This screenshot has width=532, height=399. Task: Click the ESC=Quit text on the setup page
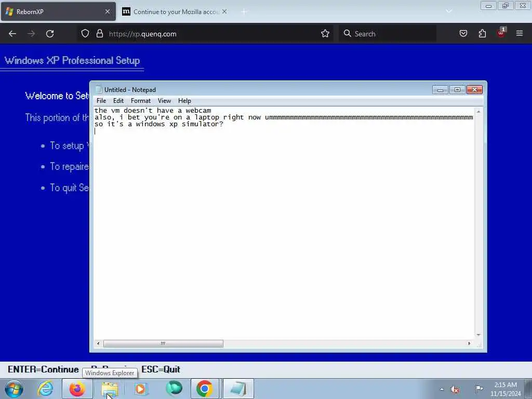[161, 369]
